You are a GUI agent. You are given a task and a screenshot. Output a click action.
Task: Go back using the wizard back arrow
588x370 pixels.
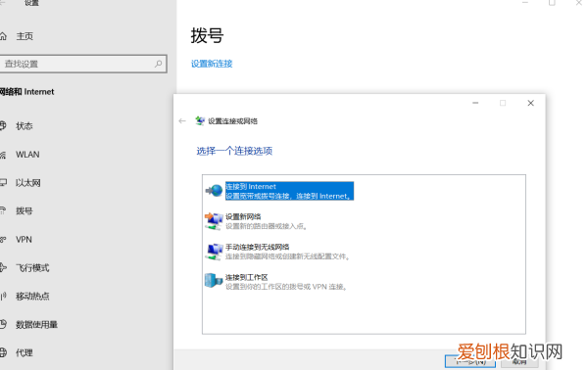(x=182, y=120)
